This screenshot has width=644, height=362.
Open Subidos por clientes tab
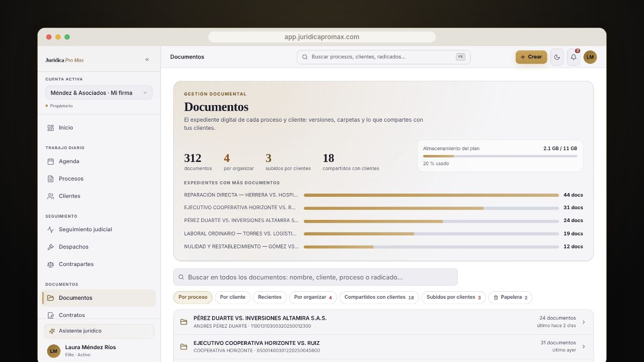tap(453, 297)
